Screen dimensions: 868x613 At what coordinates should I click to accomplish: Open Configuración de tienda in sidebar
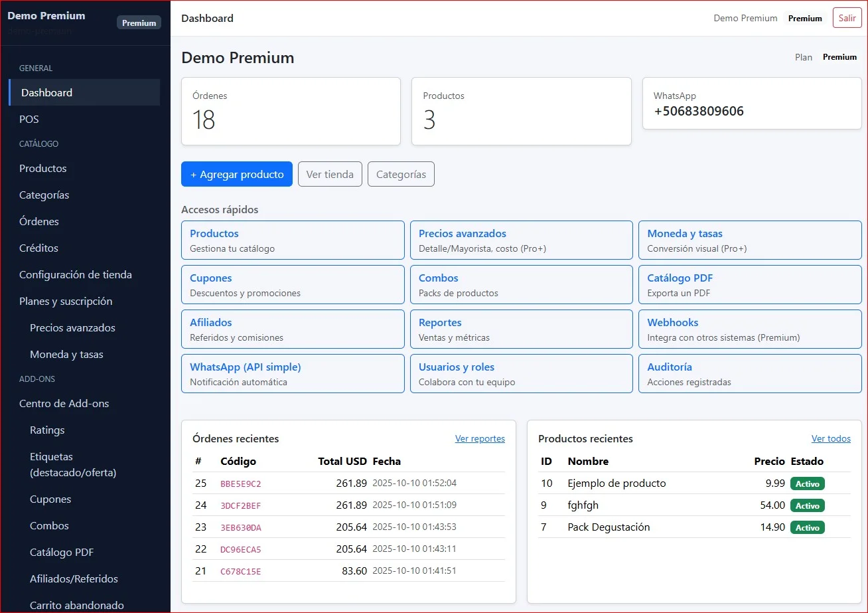(x=76, y=274)
